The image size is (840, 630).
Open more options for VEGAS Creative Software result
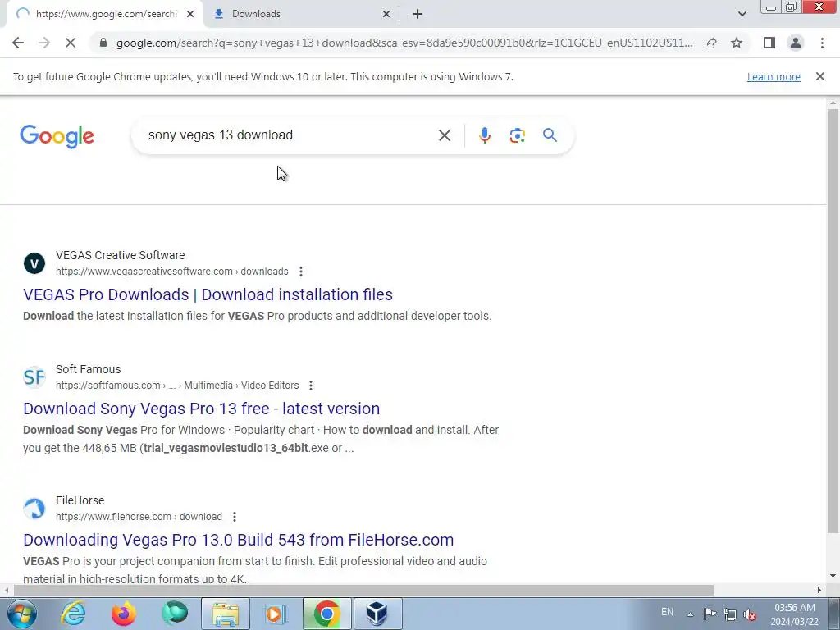point(301,272)
